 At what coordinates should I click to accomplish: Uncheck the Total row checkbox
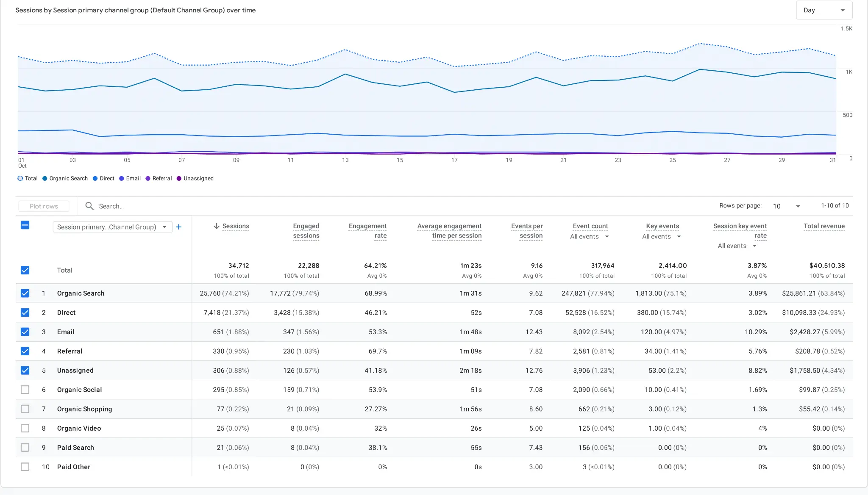pyautogui.click(x=25, y=270)
